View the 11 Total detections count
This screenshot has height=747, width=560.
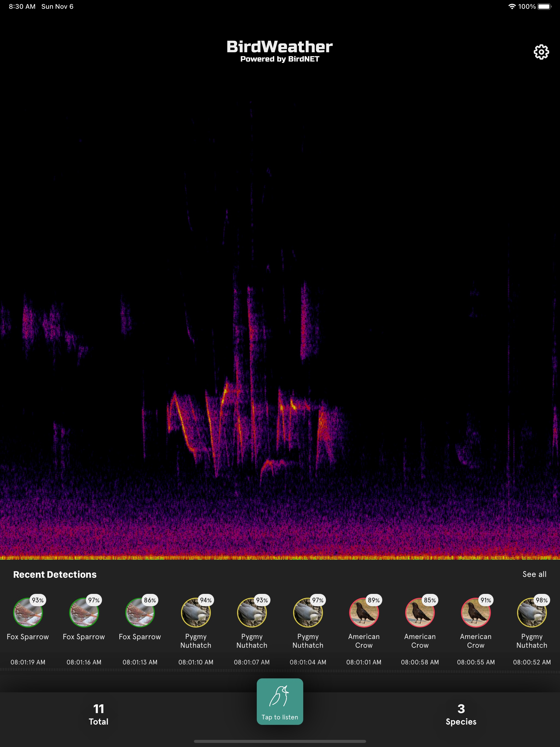pyautogui.click(x=99, y=714)
